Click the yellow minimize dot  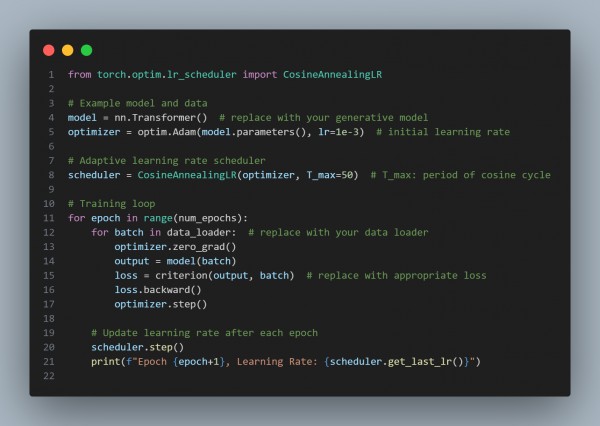68,50
